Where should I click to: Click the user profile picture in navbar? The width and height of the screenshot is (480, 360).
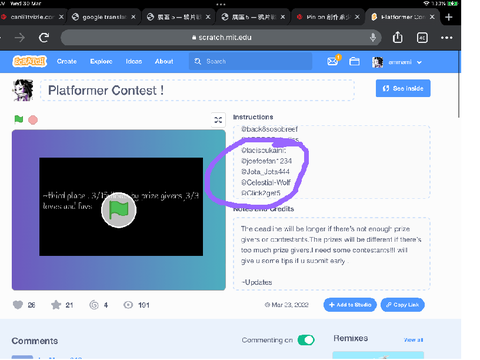377,62
